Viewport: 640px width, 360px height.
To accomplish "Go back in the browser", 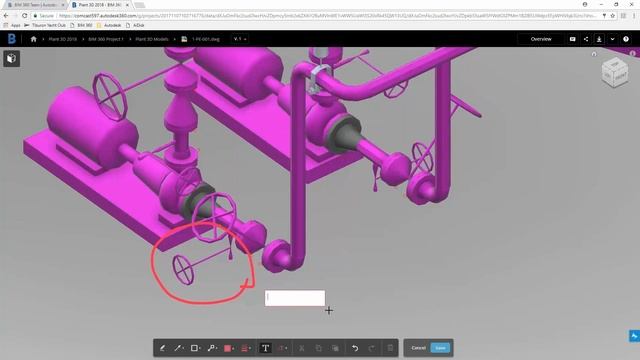I will click(6, 16).
